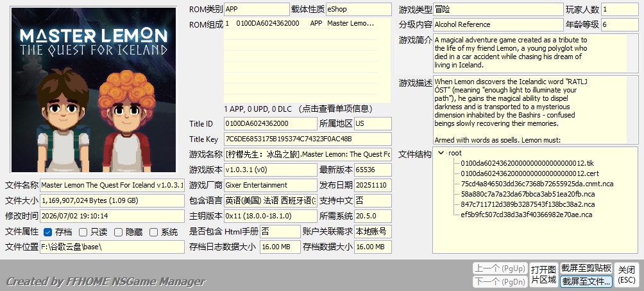Select the 847c711712d389b3287543f138bc38a2.nca entry

(x=527, y=204)
